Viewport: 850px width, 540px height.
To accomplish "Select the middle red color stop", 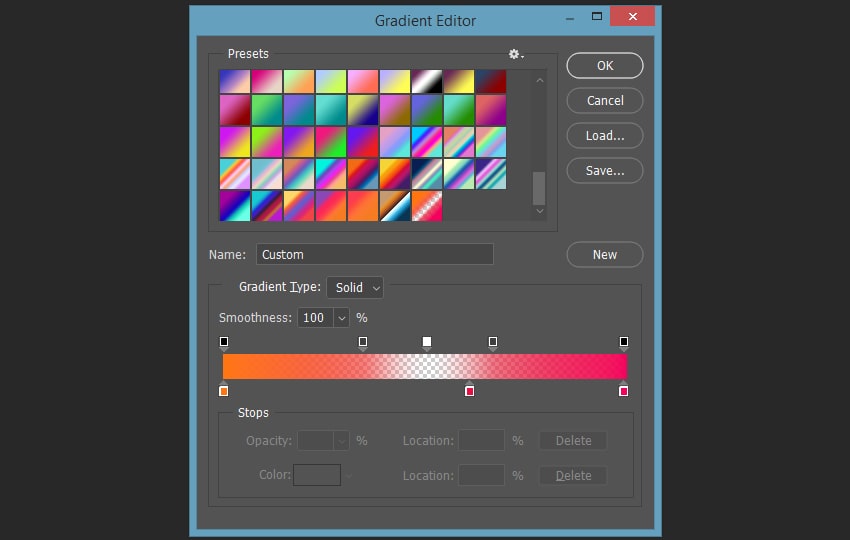I will [x=469, y=390].
